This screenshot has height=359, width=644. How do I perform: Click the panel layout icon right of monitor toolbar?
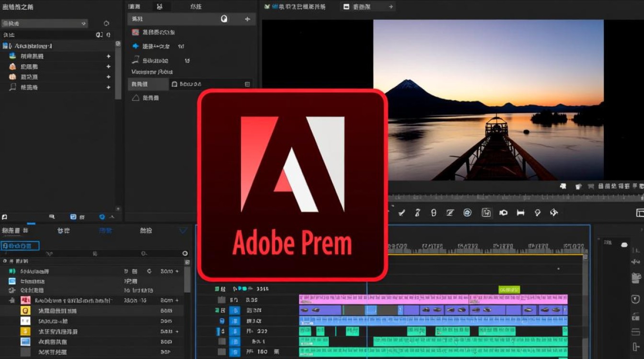coord(640,213)
